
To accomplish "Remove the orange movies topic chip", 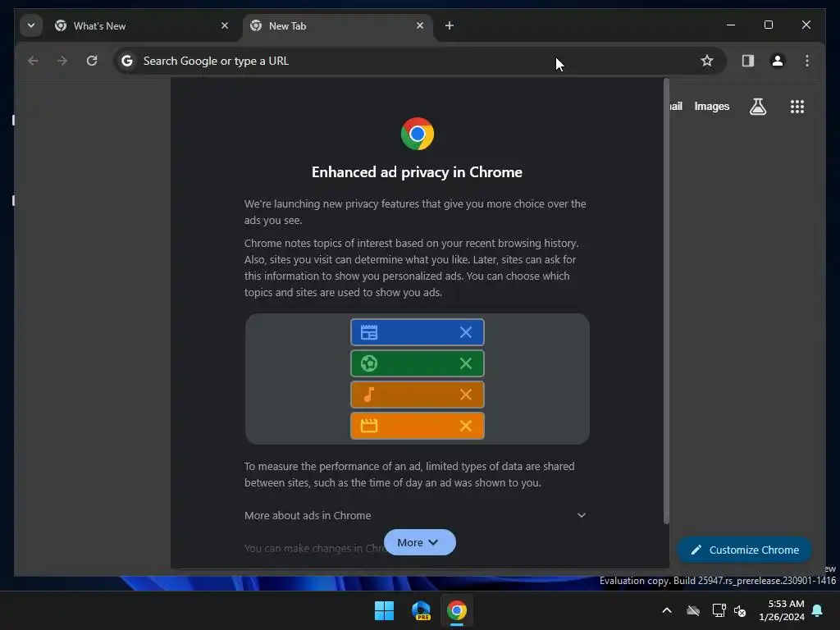I will (x=466, y=426).
